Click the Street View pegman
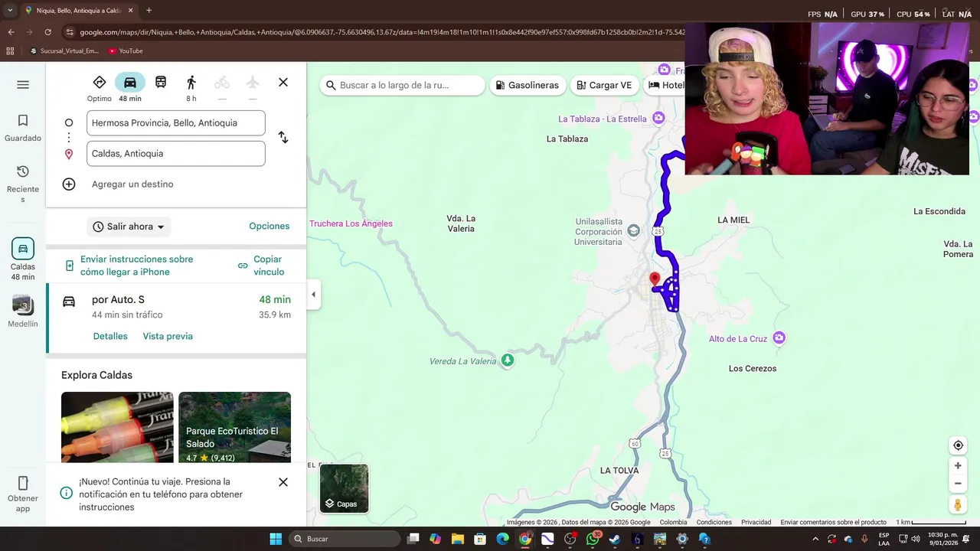 958,504
